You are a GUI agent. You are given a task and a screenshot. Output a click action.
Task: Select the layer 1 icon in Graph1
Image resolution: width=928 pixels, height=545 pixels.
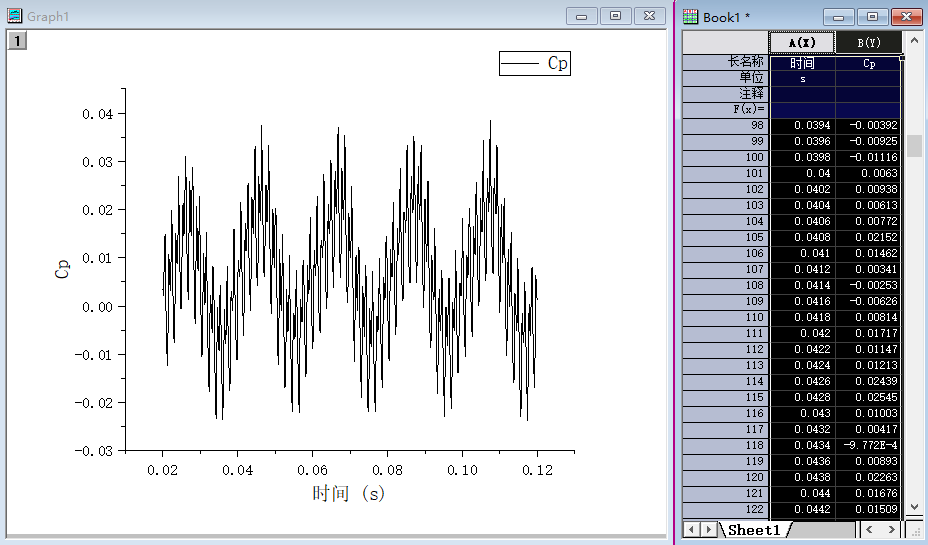(18, 40)
